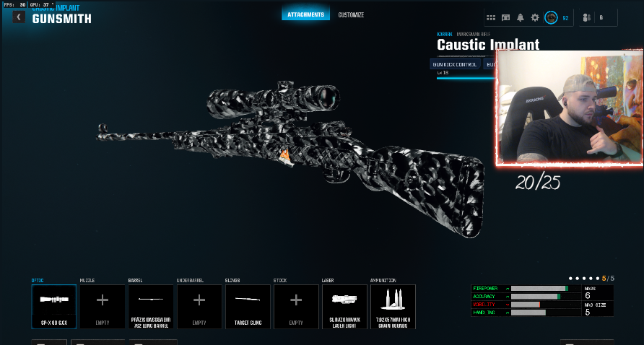Click the FPS counter overlay
The height and width of the screenshot is (345, 644).
pos(15,5)
